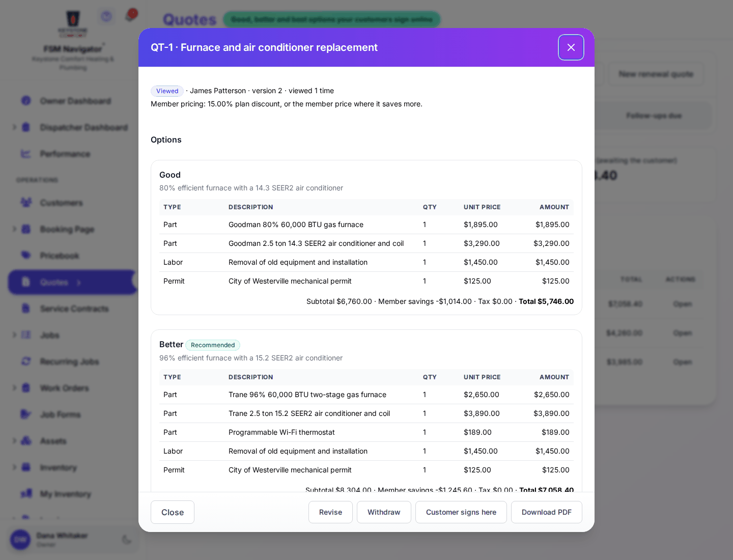733x560 pixels.
Task: Click Goodman 2.5 ton air conditioner description
Action: coord(316,243)
